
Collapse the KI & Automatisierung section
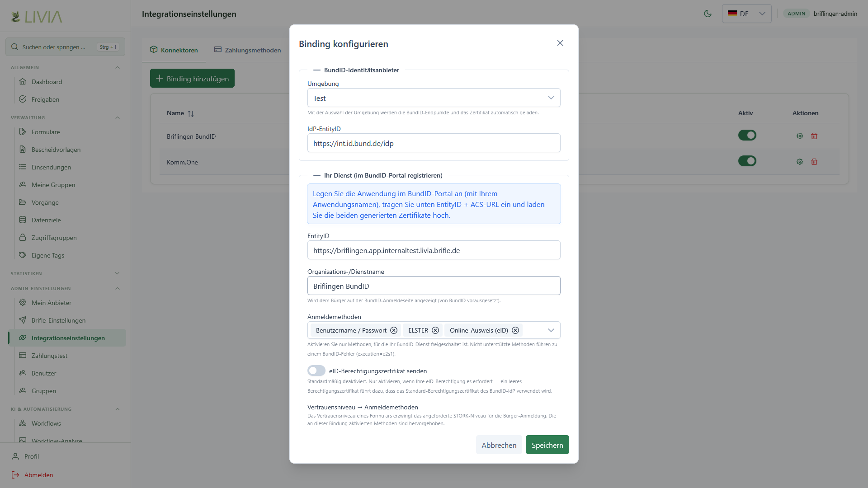tap(118, 409)
